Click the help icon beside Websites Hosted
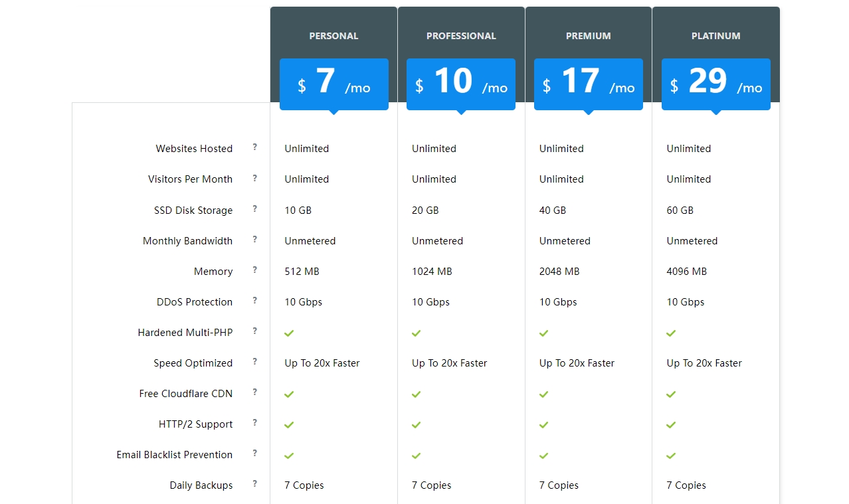 (254, 147)
